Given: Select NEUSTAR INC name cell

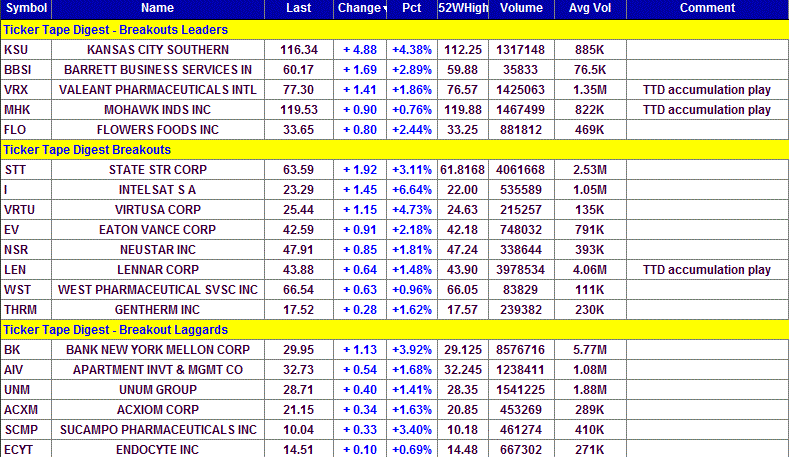Looking at the screenshot, I should (157, 250).
